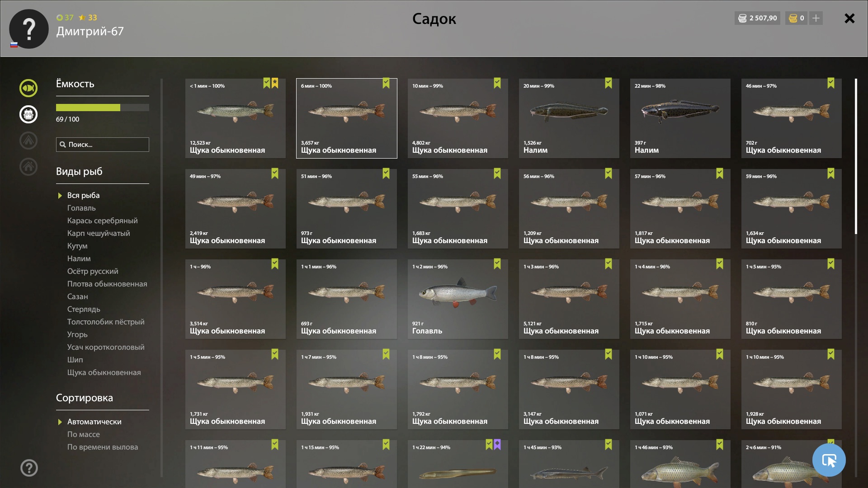Toggle bookmark on Голавль 921 г card
The image size is (868, 488).
[497, 264]
